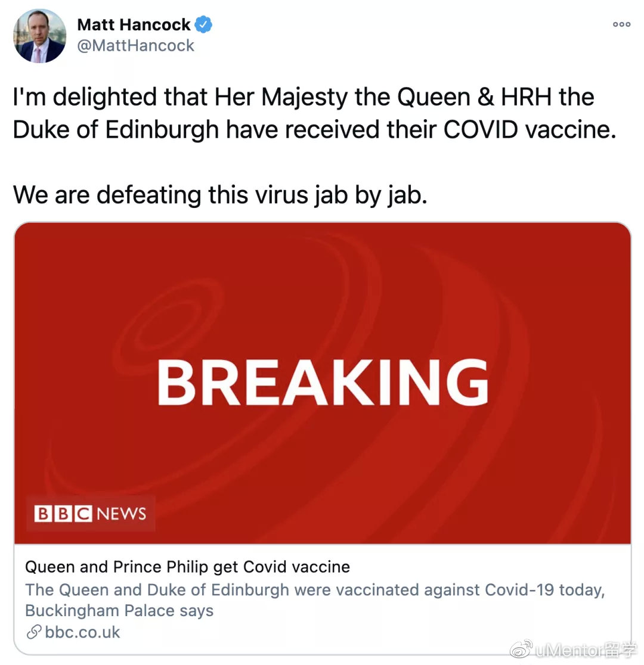The width and height of the screenshot is (644, 665).
Task: Click the first BBC letter block
Action: coord(44,514)
